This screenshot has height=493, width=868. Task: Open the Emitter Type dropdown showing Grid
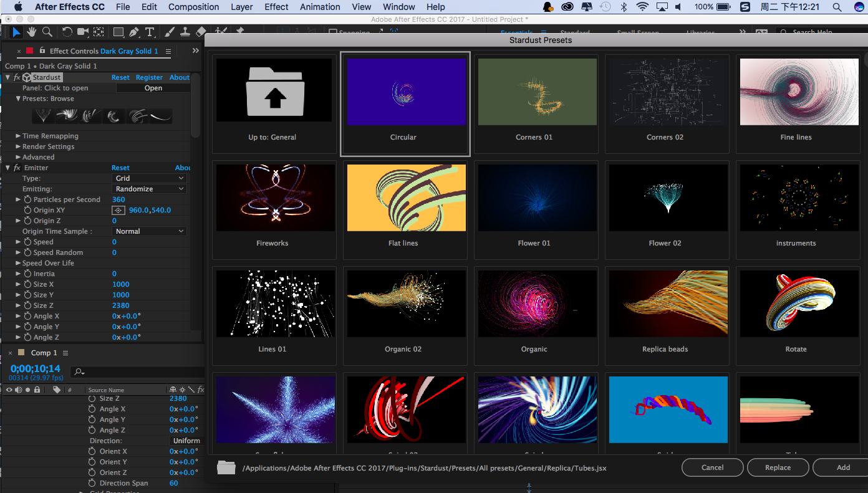pyautogui.click(x=148, y=178)
